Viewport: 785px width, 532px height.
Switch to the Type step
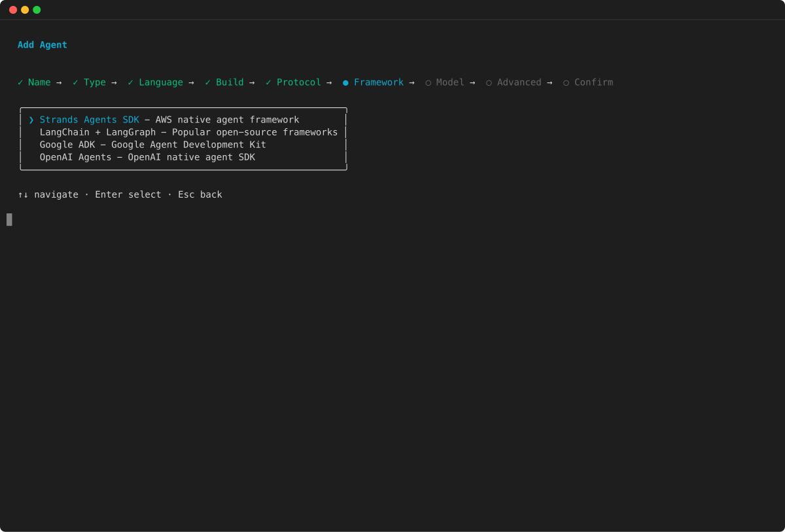coord(95,82)
